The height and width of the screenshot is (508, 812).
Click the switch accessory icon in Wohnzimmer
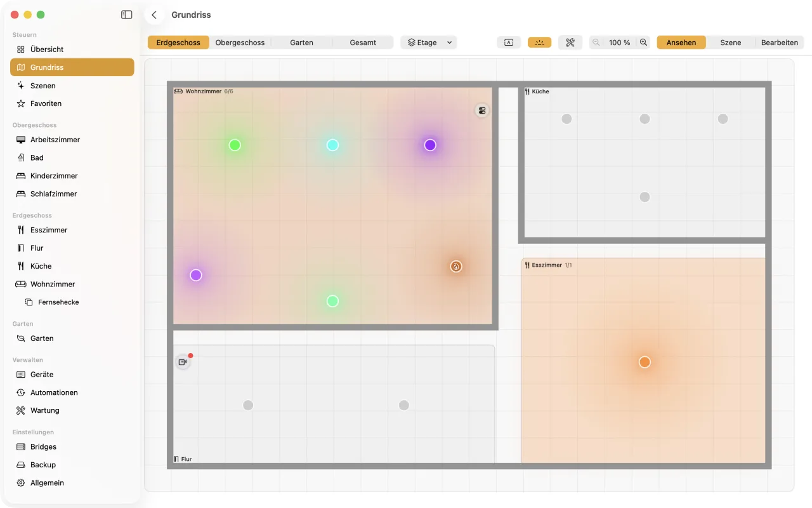point(482,110)
